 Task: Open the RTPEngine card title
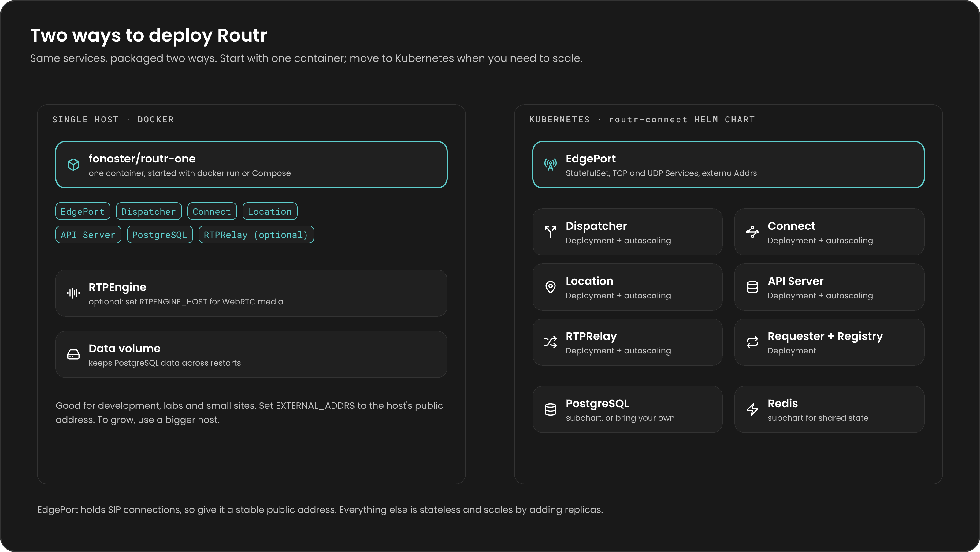tap(117, 287)
